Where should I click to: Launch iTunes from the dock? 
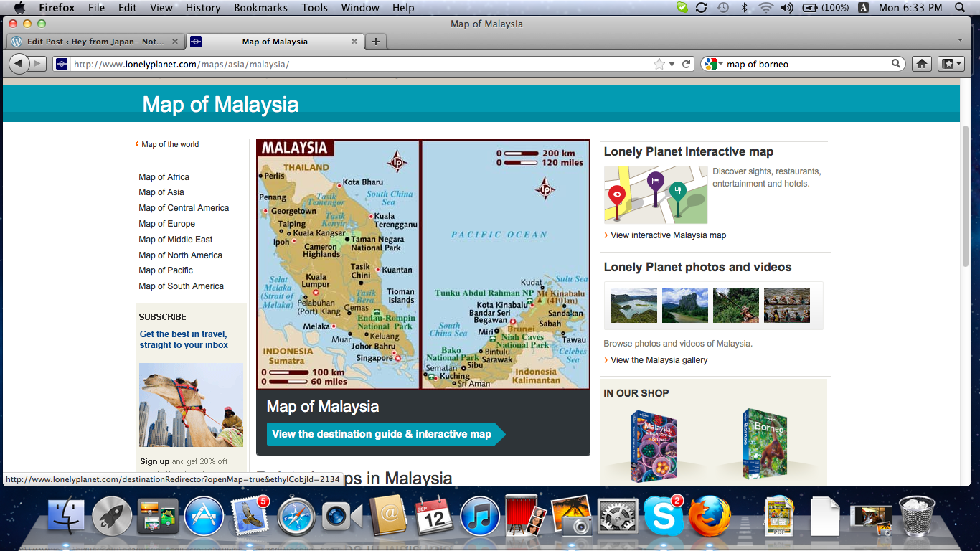[478, 517]
